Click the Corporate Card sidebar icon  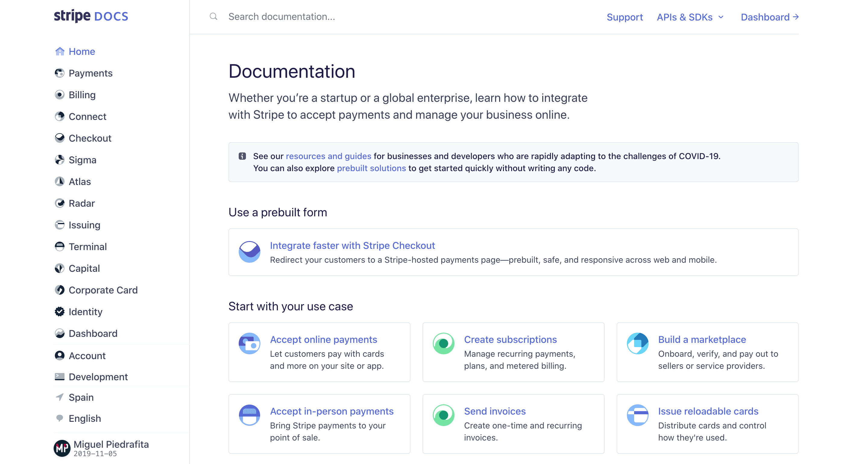pos(60,290)
